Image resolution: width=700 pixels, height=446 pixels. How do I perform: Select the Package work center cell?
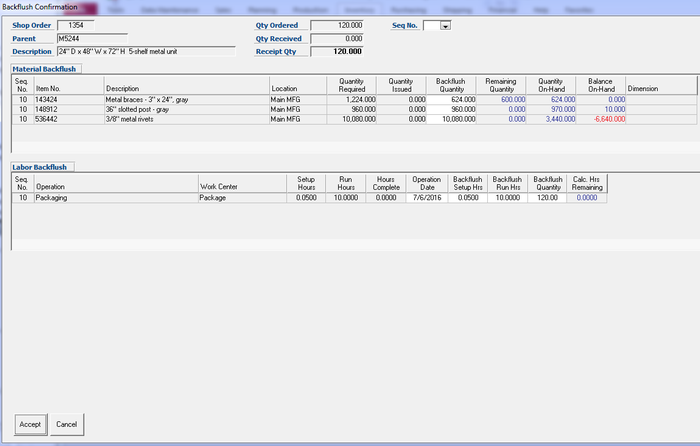tap(242, 198)
